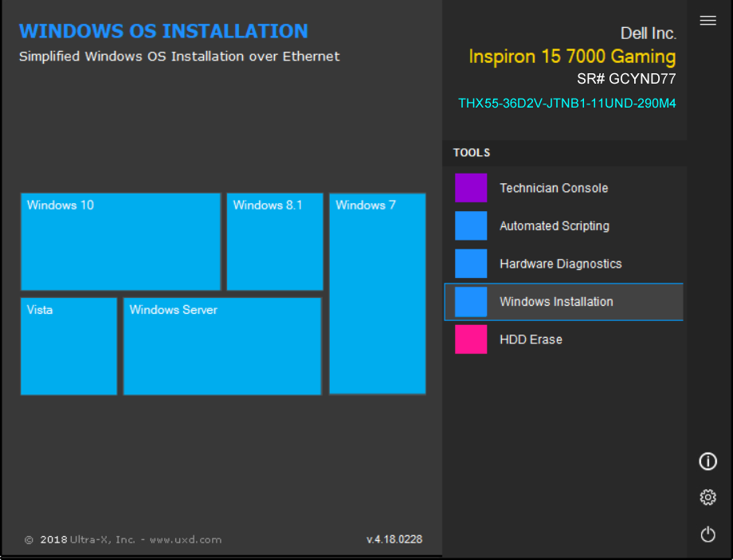Screen dimensions: 733x560
Task: Choose the Windows 7 tile
Action: tap(378, 294)
